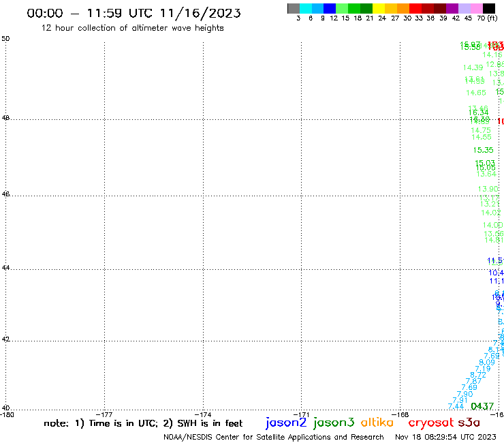
Task: Click the wave height value 14.39
Action: coord(473,67)
